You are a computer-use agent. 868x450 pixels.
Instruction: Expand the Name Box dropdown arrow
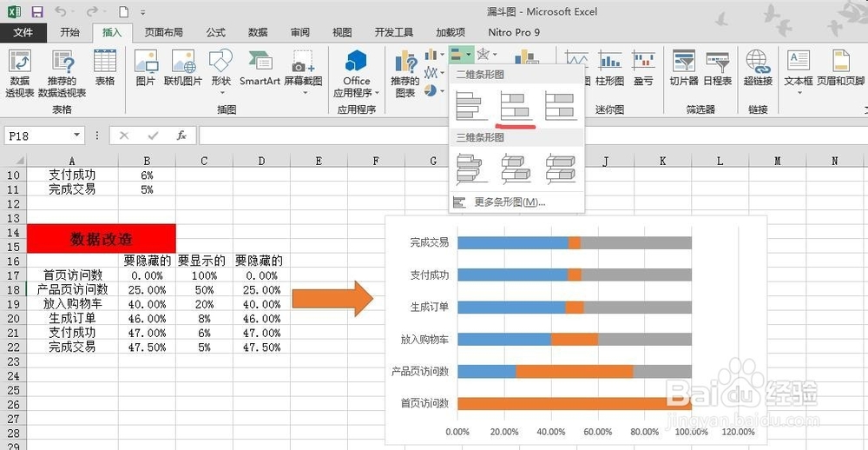[76, 136]
